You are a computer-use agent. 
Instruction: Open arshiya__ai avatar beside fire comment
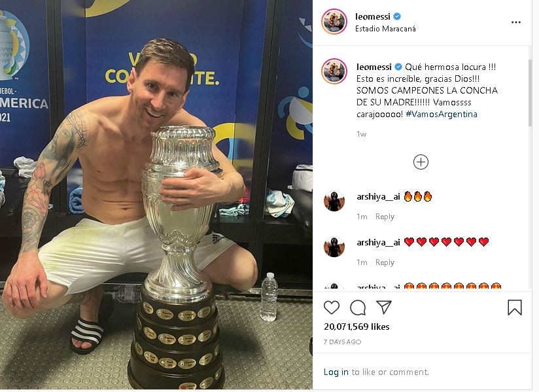[334, 201]
